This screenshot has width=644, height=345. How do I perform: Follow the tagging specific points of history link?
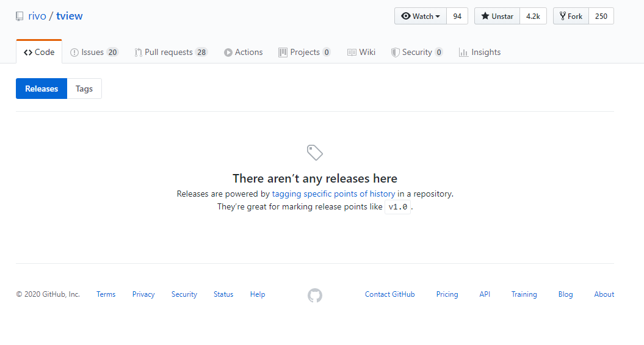(x=333, y=194)
